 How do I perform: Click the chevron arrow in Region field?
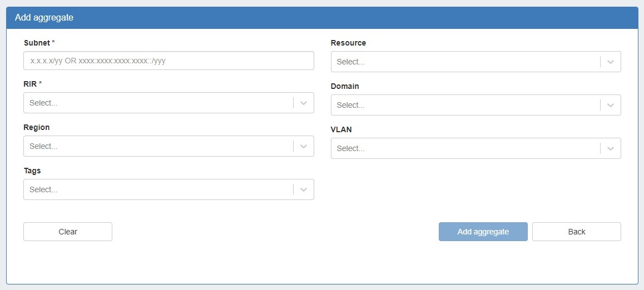point(304,146)
